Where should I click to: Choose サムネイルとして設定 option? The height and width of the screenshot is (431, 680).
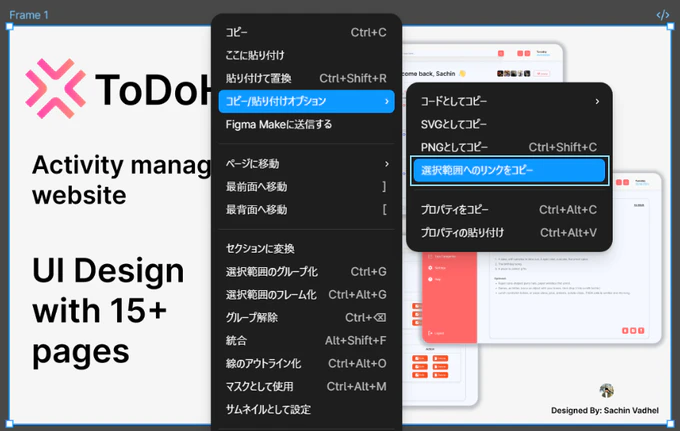(x=306, y=410)
